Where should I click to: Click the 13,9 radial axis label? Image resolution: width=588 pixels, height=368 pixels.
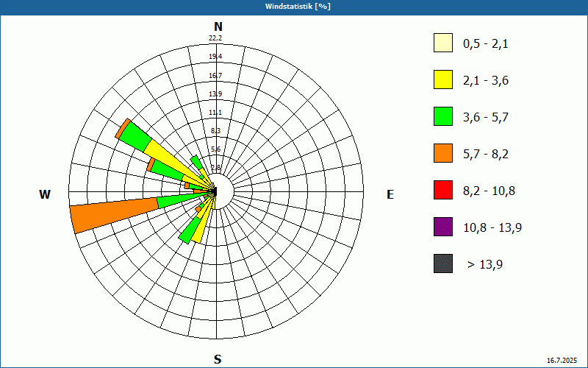215,94
